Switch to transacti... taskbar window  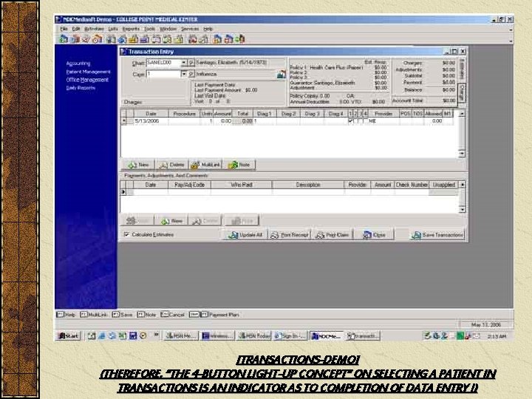363,336
